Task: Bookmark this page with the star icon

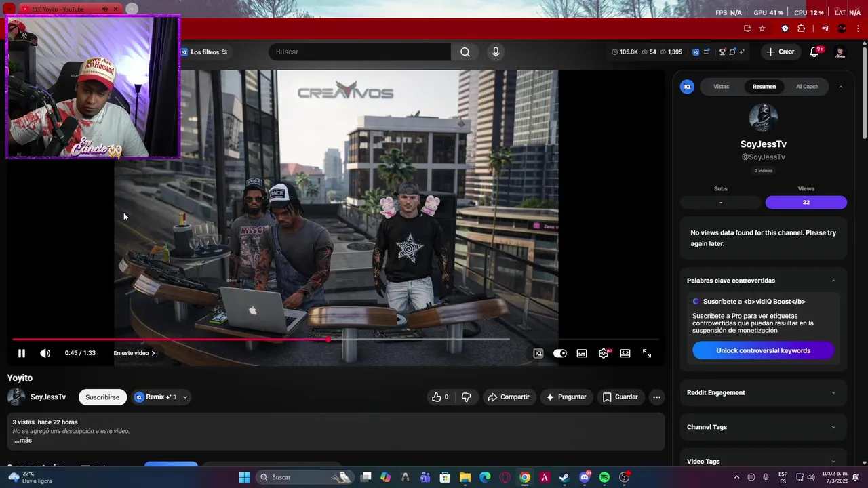Action: pyautogui.click(x=762, y=28)
